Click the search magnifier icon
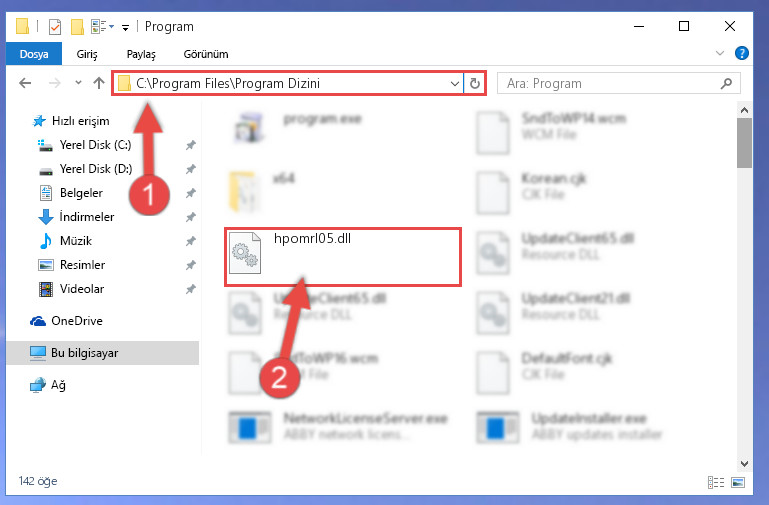Screen dimensions: 769x505 point(726,84)
